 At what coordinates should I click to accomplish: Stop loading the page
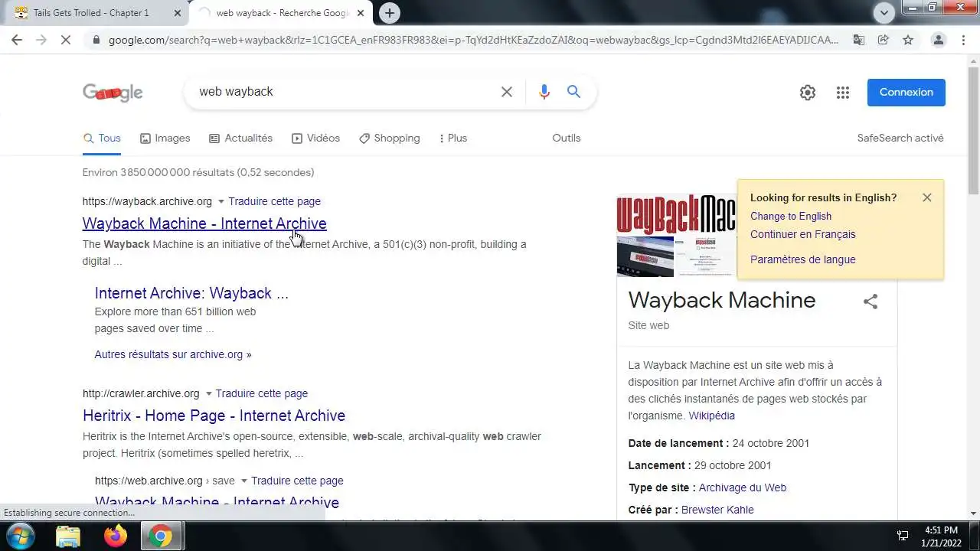click(x=66, y=40)
